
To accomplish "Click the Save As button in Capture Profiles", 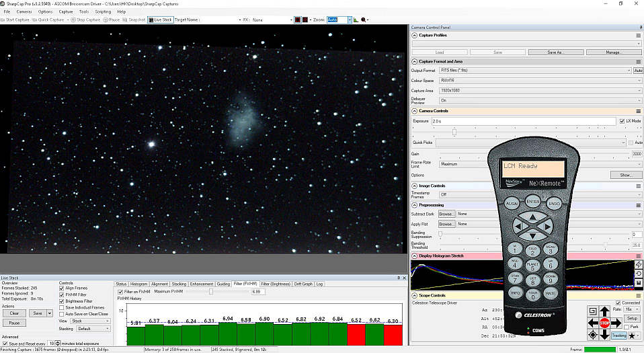I will (x=556, y=52).
